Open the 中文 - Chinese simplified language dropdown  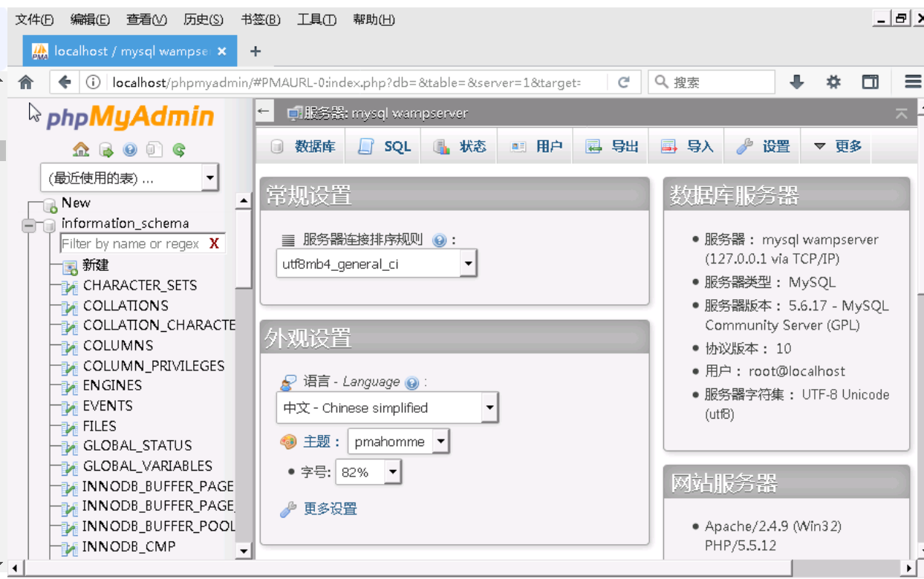click(x=387, y=408)
